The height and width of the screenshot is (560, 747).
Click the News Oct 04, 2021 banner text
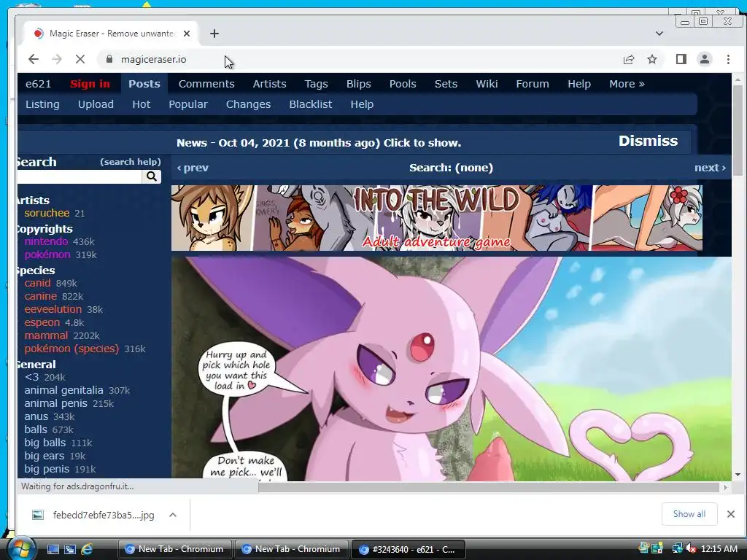click(x=319, y=143)
